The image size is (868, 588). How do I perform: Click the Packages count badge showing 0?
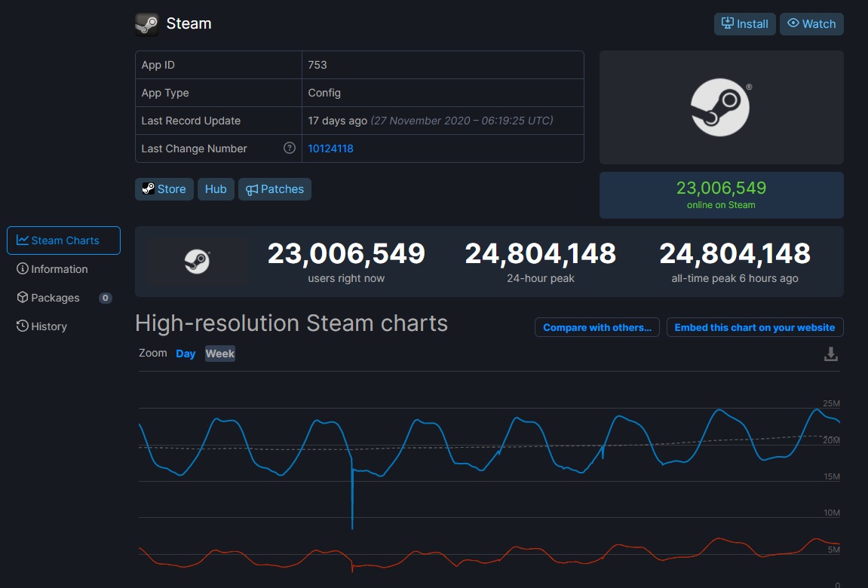click(105, 298)
